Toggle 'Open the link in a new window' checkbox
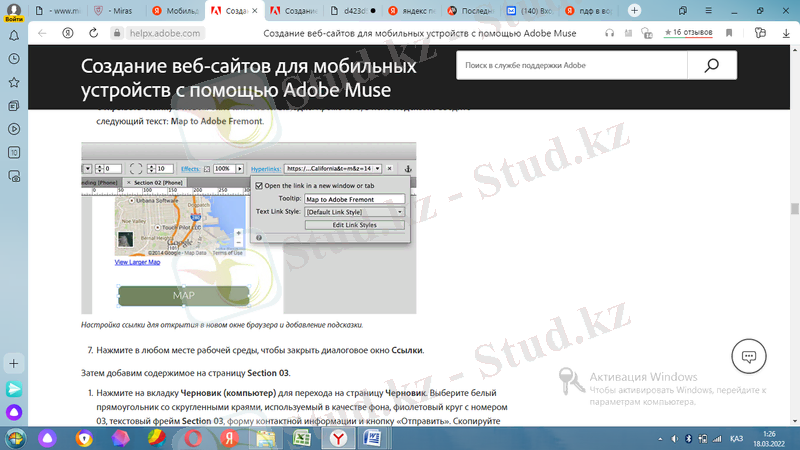Image resolution: width=800 pixels, height=450 pixels. pos(259,186)
